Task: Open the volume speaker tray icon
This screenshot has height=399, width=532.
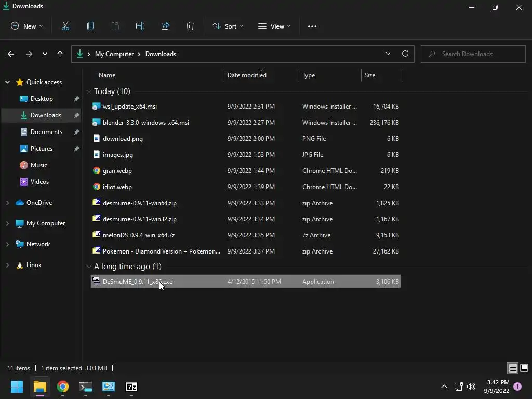Action: pyautogui.click(x=471, y=387)
